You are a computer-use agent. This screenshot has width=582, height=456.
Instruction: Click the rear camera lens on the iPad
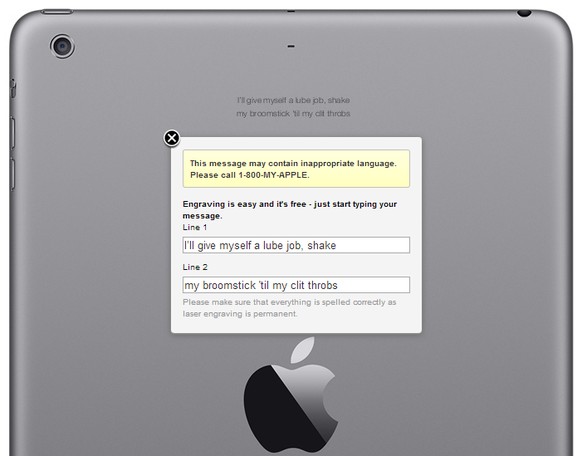(62, 46)
